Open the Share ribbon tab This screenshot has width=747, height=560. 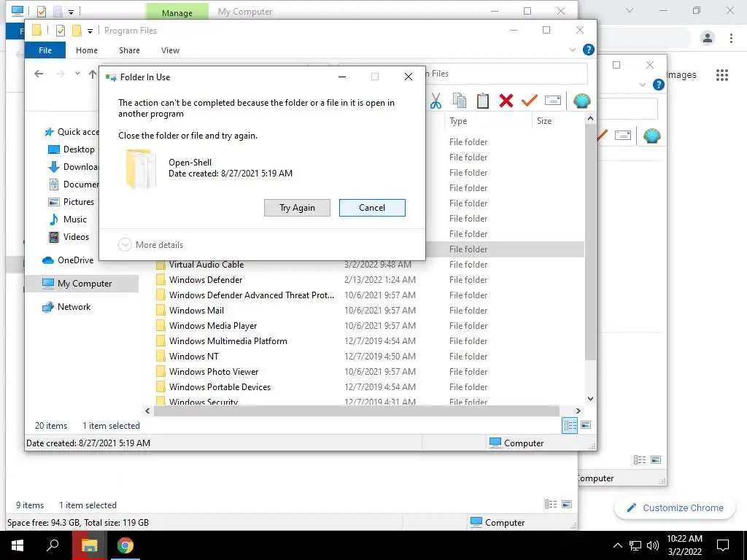(130, 50)
